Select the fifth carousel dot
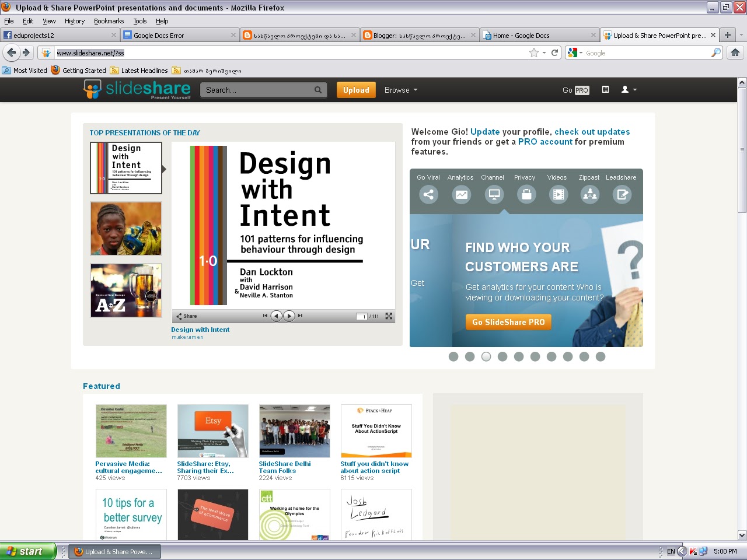Screen dimensions: 747x560 pyautogui.click(x=519, y=356)
